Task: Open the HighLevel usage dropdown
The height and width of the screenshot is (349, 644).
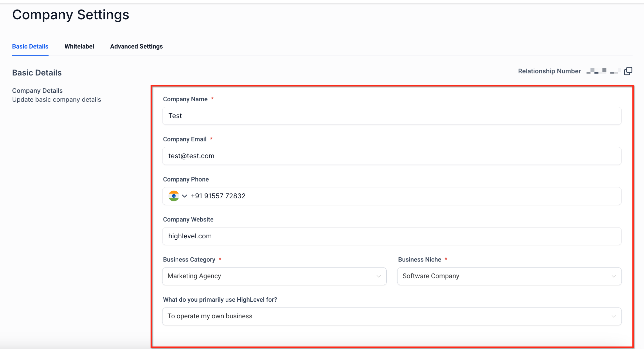Action: [391, 316]
